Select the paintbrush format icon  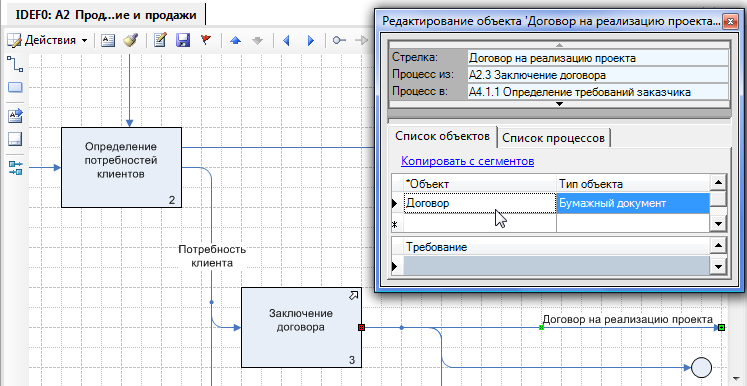pos(130,41)
